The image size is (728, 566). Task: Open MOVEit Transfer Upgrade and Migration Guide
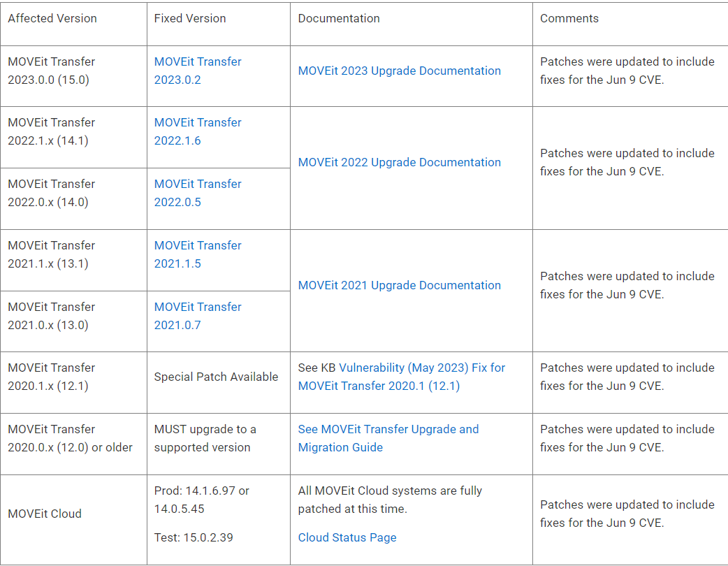(388, 430)
